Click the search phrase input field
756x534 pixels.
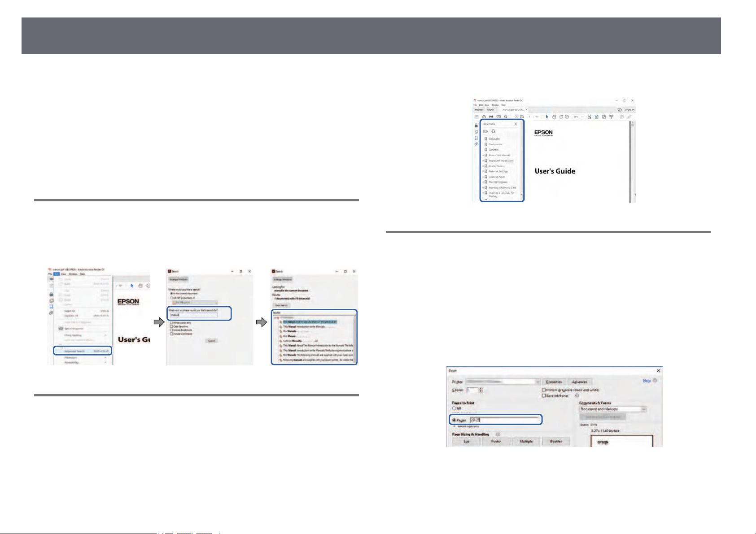[x=193, y=315]
